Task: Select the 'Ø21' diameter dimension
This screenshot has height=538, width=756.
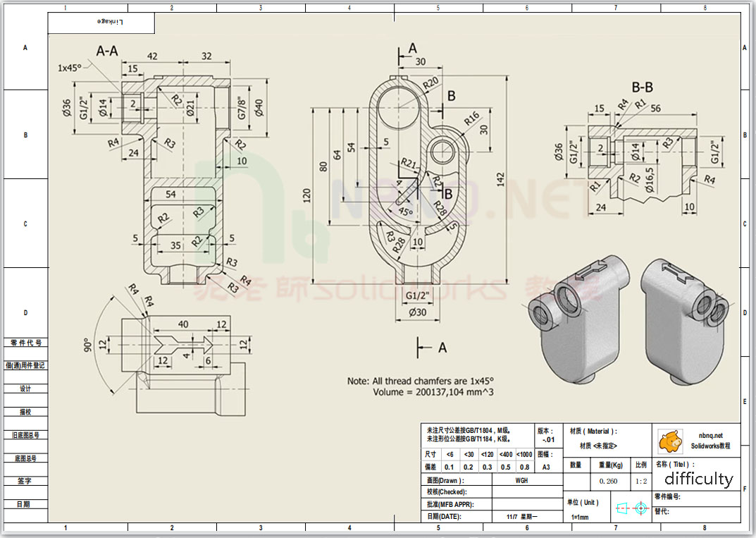Action: click(190, 108)
